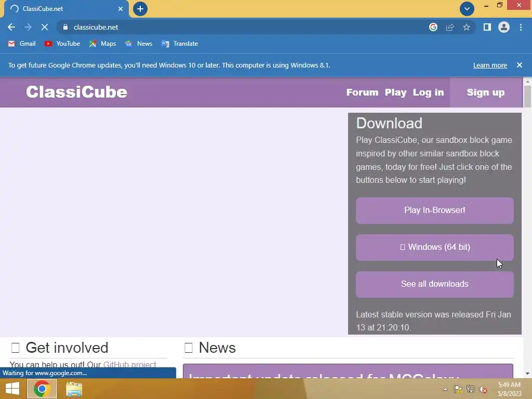This screenshot has width=532, height=399.
Task: Download Windows (64 bit) version
Action: [x=435, y=247]
